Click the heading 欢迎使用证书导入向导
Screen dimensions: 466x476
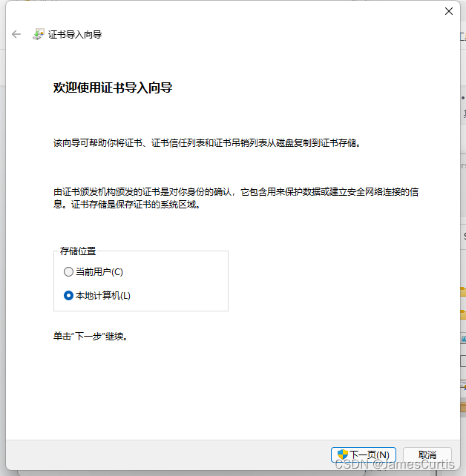(113, 87)
